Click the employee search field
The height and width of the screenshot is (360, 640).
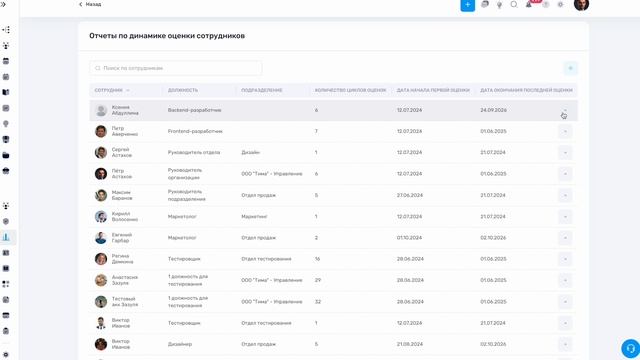[x=176, y=68]
